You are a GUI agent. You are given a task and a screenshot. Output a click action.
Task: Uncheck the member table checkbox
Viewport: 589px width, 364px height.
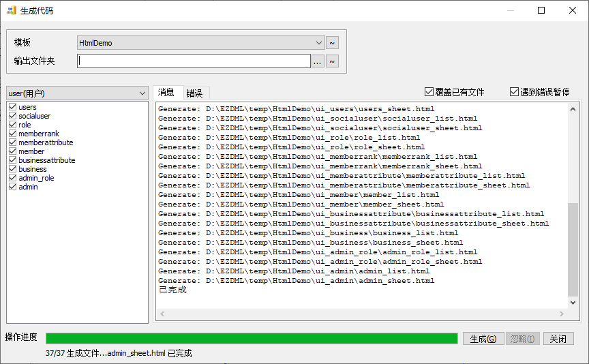pos(12,151)
